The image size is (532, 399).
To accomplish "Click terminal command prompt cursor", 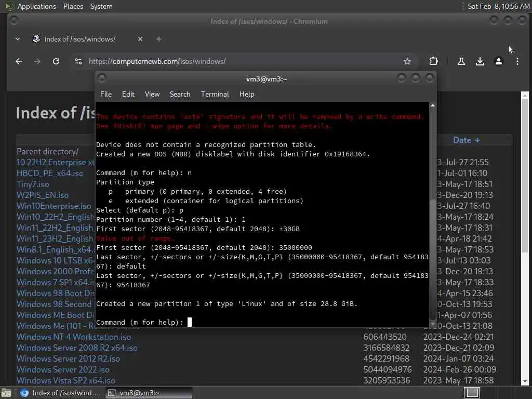I will 189,322.
